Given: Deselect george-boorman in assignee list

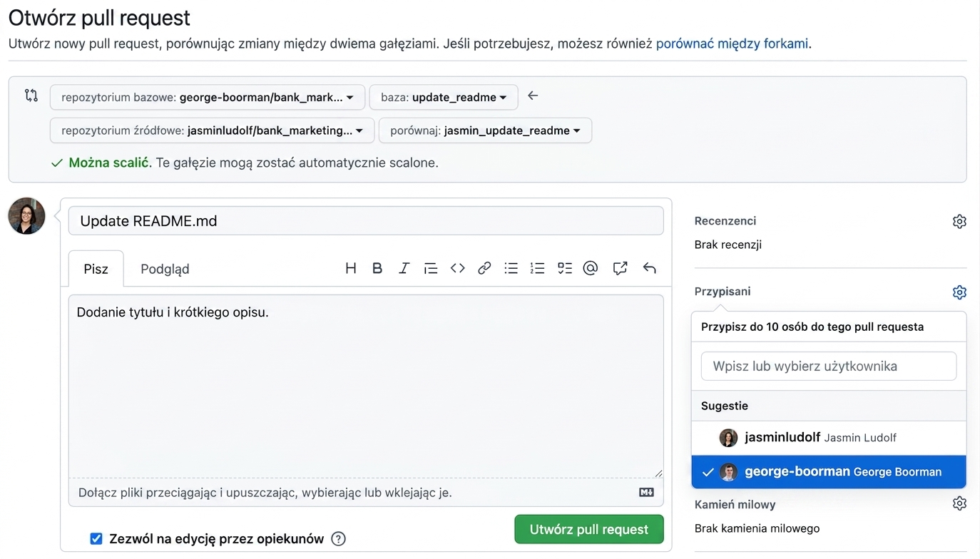Looking at the screenshot, I should click(x=829, y=472).
